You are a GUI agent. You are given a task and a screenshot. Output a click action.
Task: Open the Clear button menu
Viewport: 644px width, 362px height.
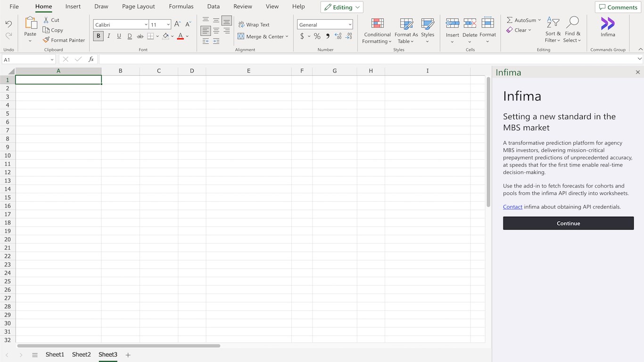[519, 30]
